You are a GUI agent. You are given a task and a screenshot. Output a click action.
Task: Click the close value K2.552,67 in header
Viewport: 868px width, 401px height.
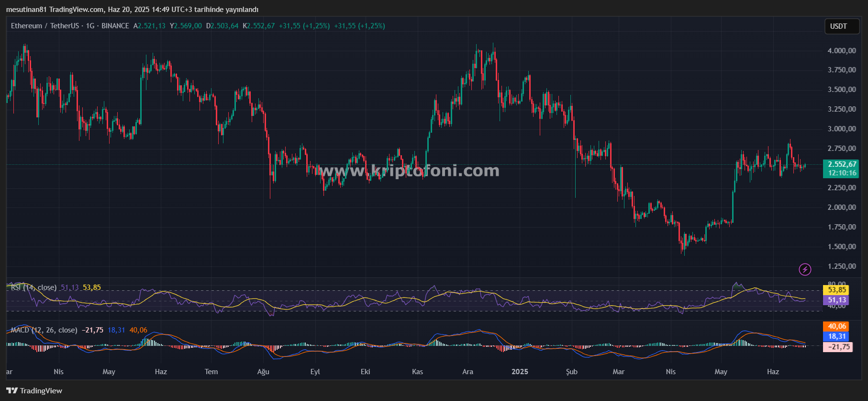click(x=259, y=26)
